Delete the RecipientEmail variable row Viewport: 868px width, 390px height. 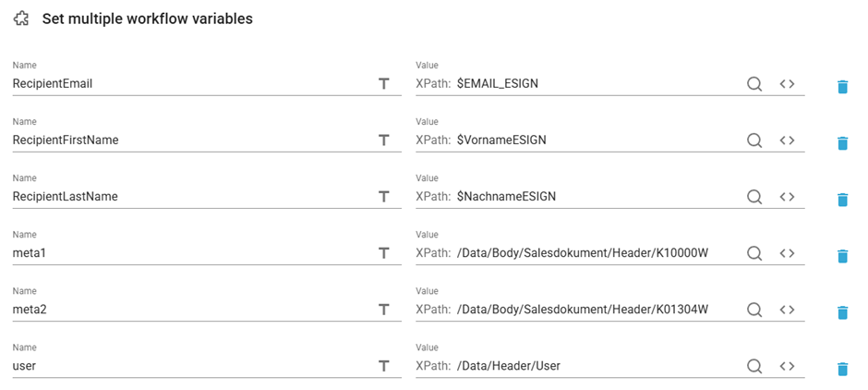[x=842, y=87]
